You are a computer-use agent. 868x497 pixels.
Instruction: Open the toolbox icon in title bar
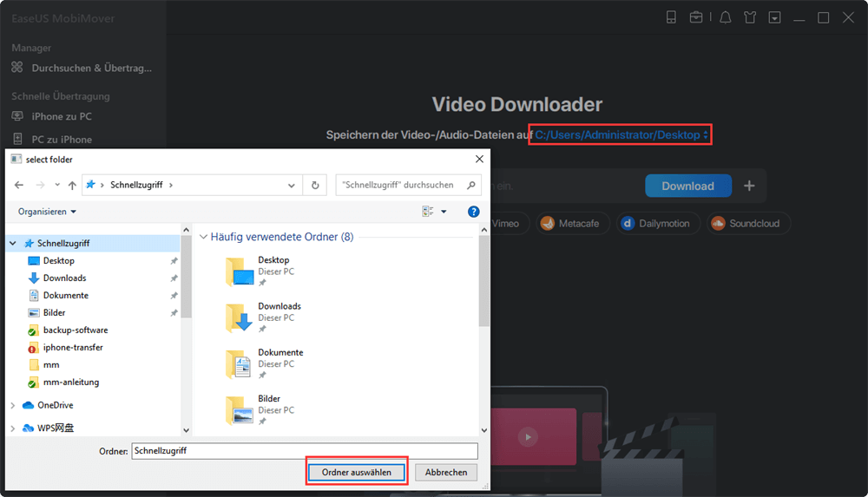click(x=696, y=17)
